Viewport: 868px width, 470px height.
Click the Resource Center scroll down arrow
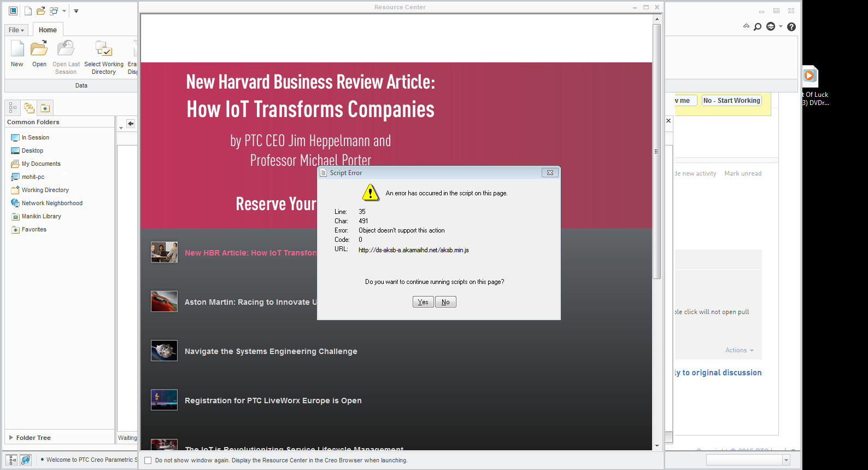coord(656,446)
